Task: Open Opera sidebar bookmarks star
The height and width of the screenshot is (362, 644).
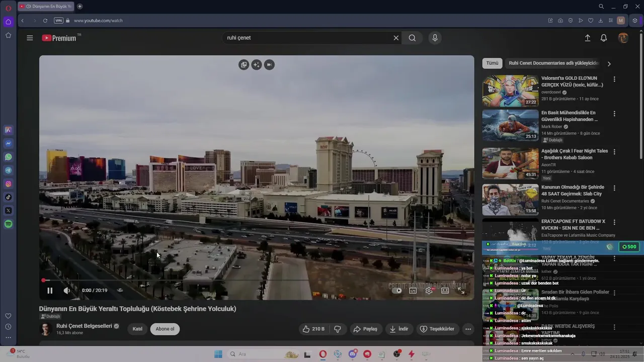Action: (x=8, y=35)
